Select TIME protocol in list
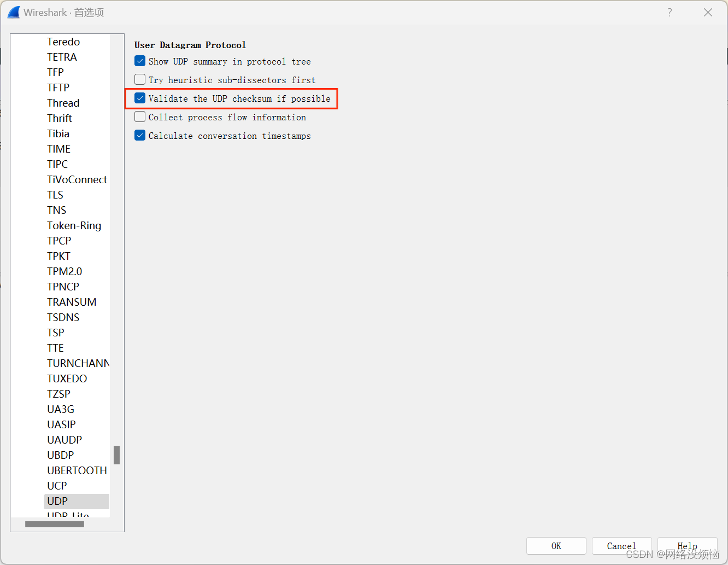The height and width of the screenshot is (565, 728). point(58,149)
